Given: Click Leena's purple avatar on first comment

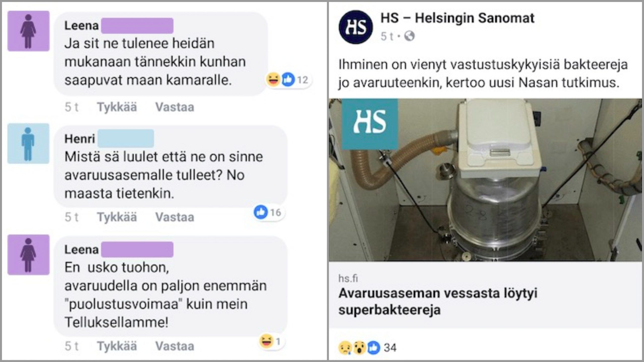Looking at the screenshot, I should coord(28,31).
